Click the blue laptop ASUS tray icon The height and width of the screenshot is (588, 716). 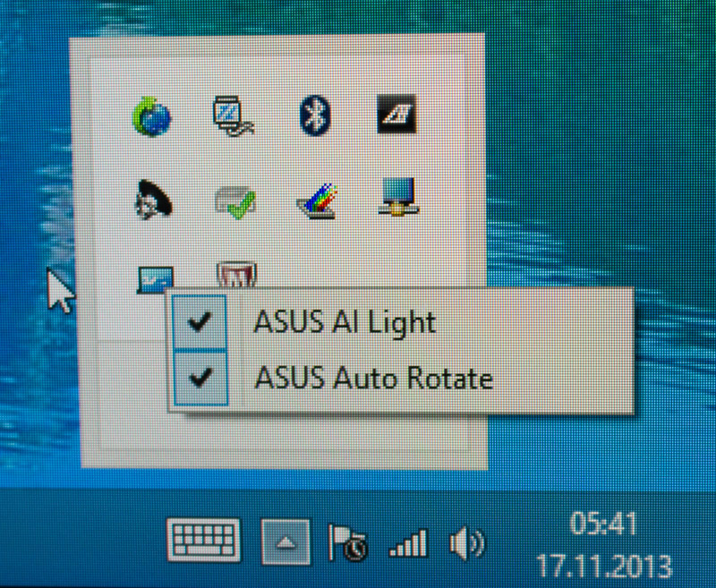[155, 279]
